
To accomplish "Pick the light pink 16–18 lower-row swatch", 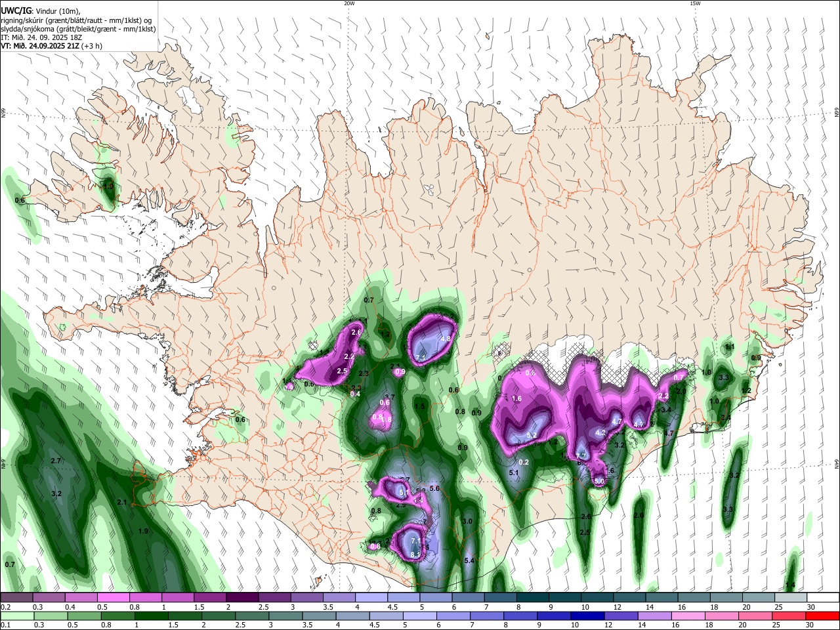I will click(688, 616).
